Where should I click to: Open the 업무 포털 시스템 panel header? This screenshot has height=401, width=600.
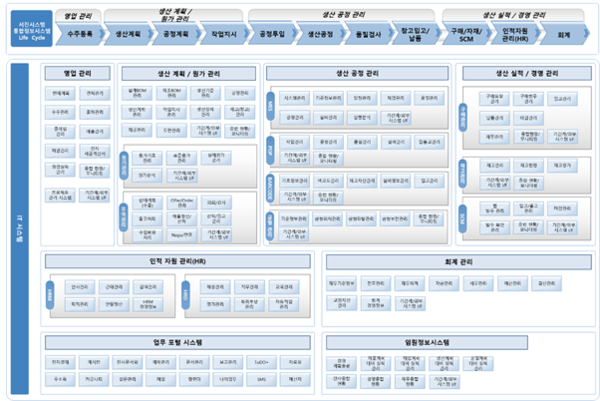pyautogui.click(x=180, y=342)
